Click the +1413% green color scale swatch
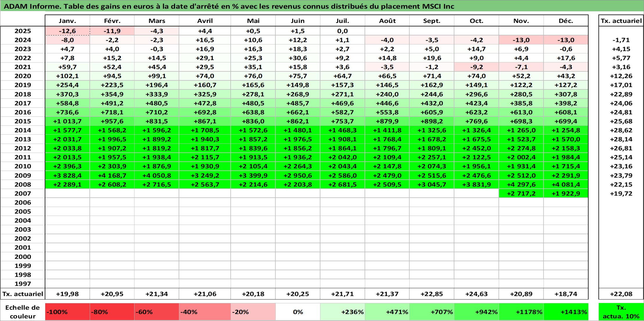 566,312
